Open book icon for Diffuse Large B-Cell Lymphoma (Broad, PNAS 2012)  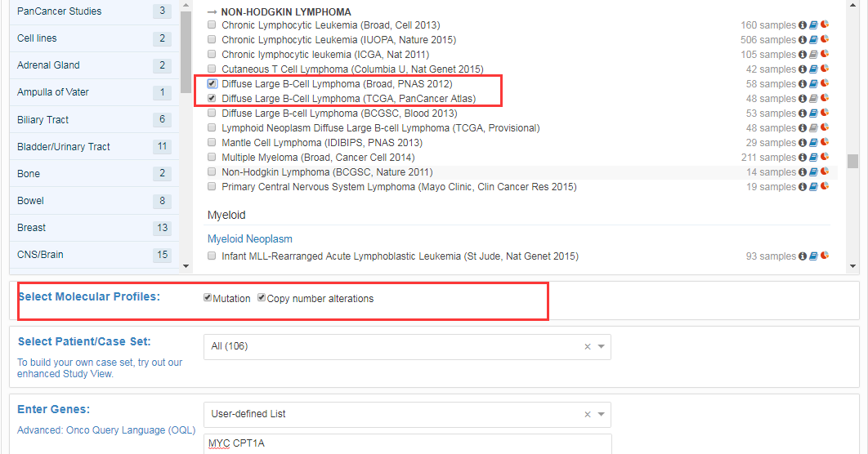pyautogui.click(x=813, y=84)
